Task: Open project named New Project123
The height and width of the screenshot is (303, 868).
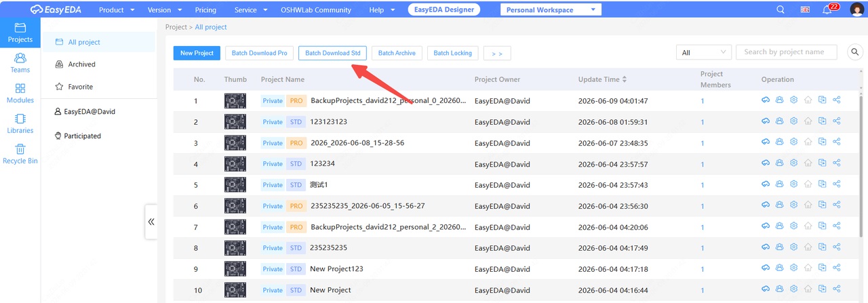Action: [336, 269]
